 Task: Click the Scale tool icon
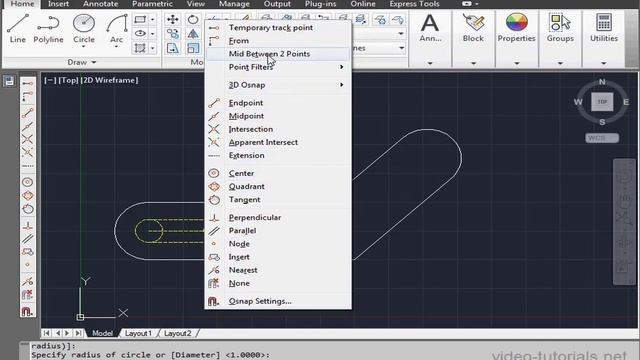click(x=193, y=48)
